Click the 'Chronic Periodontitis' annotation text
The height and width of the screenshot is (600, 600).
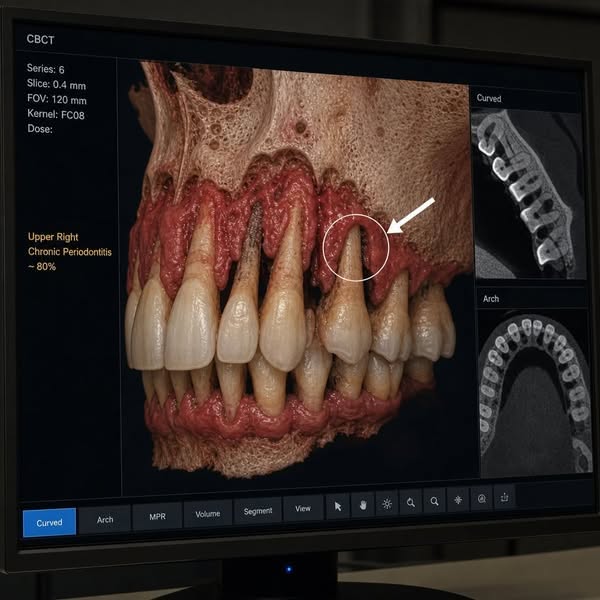(x=70, y=251)
